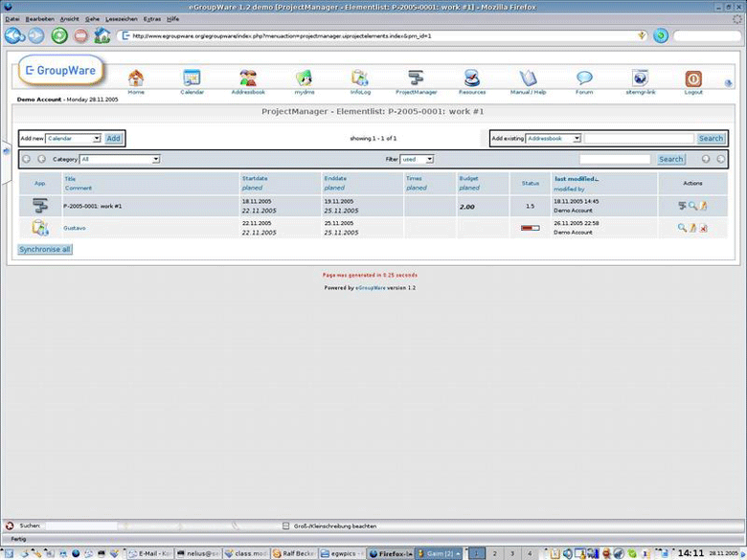Open the eGroupWare link in footer

click(371, 287)
